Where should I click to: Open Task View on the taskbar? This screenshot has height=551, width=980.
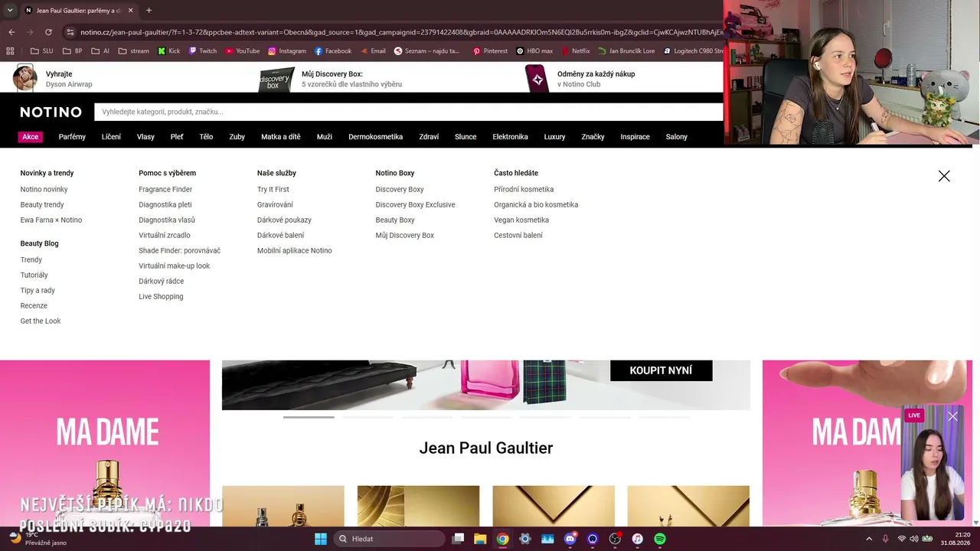pyautogui.click(x=458, y=539)
